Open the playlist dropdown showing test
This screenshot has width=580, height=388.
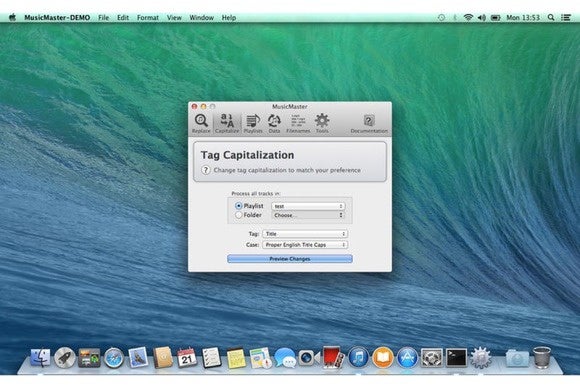pos(308,206)
